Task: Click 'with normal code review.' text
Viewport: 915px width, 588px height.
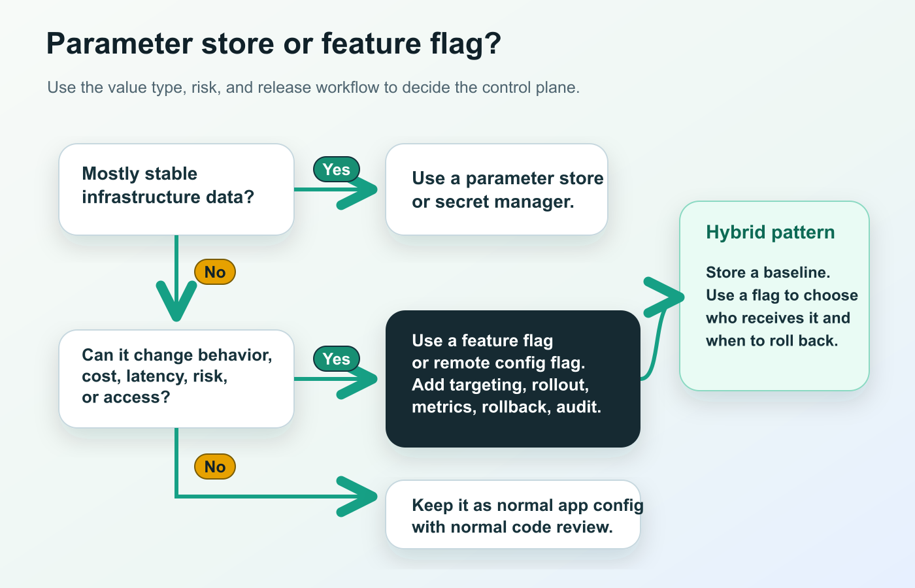Action: click(x=512, y=527)
